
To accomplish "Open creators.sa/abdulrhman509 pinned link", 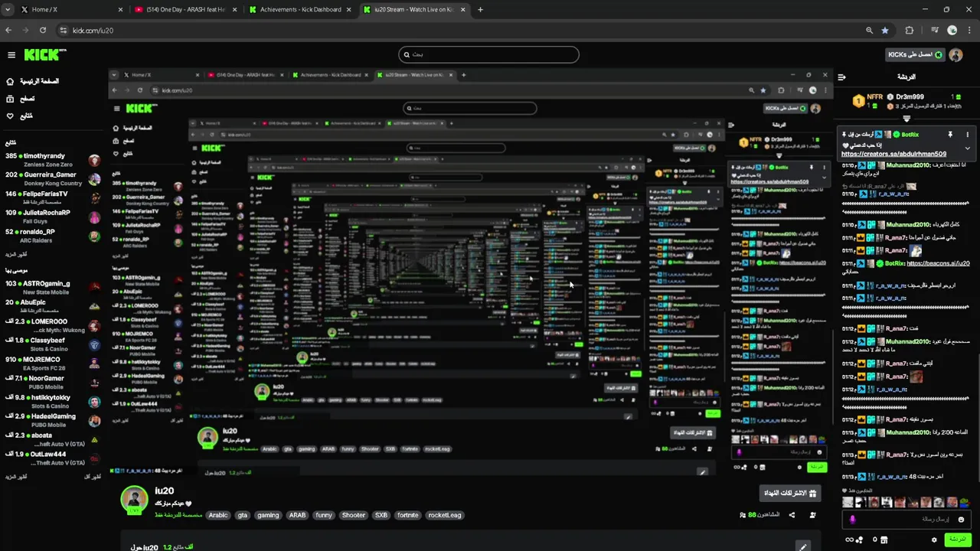I will [x=893, y=154].
